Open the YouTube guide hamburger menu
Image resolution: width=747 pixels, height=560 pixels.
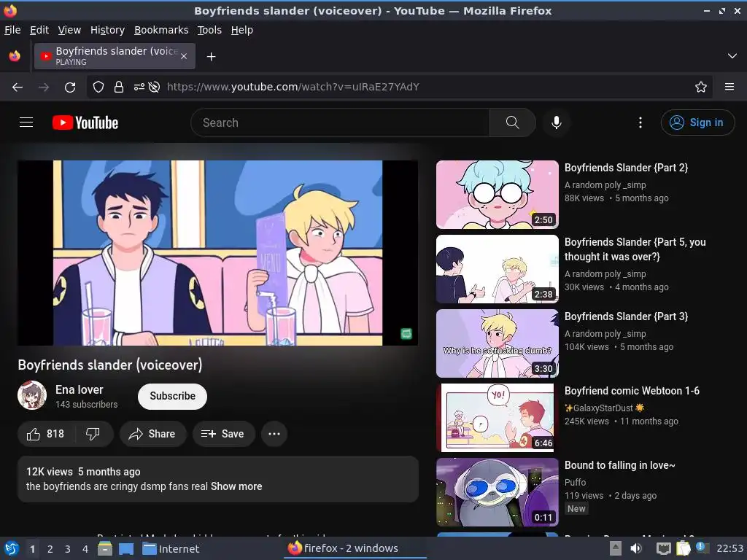pyautogui.click(x=26, y=122)
